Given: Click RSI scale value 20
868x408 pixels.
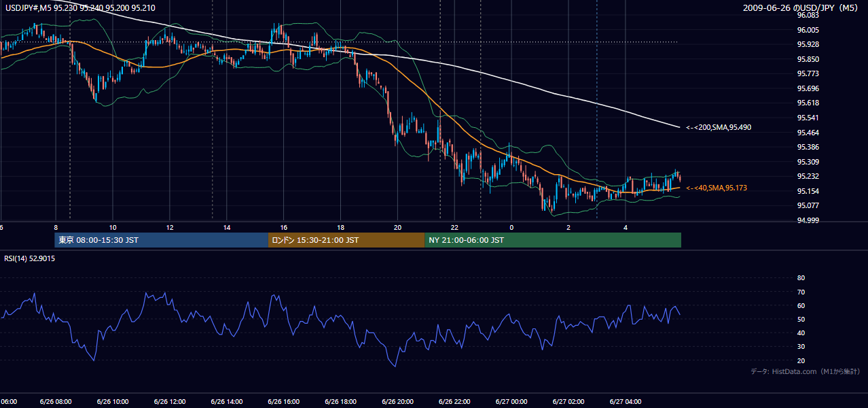Looking at the screenshot, I should (801, 360).
